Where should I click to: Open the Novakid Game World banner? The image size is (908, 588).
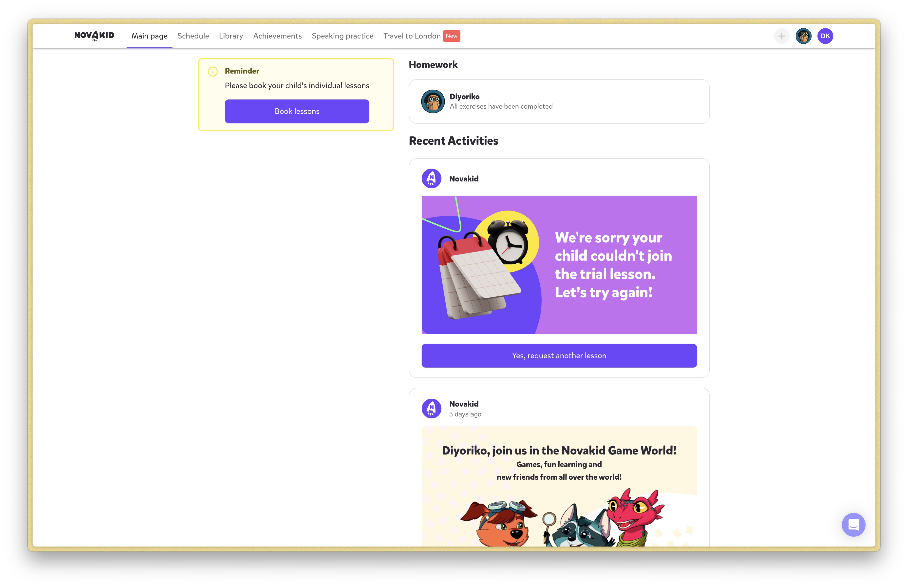[x=559, y=487]
